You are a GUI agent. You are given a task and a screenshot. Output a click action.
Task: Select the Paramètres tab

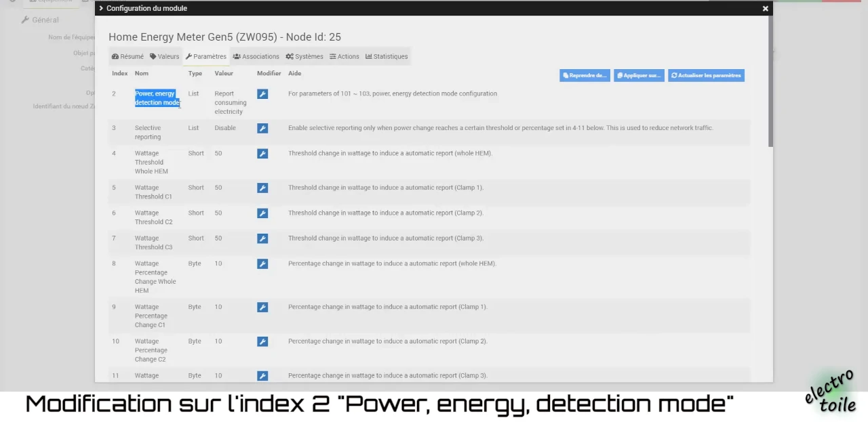(206, 56)
